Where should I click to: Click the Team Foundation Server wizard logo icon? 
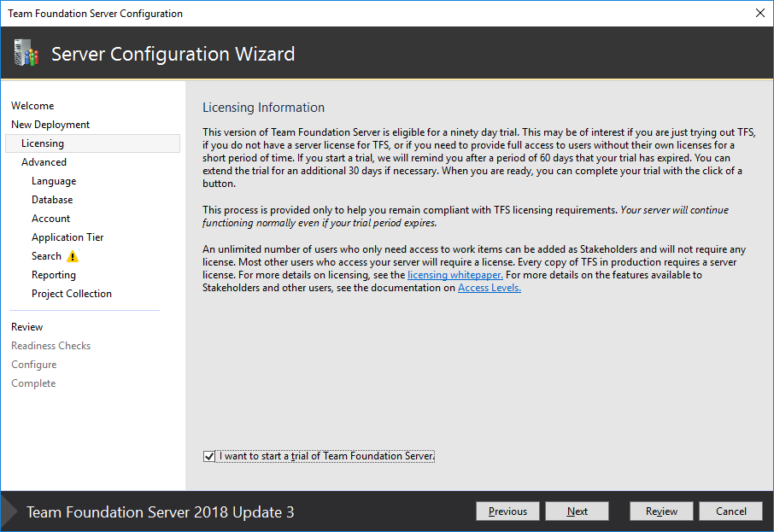click(26, 54)
